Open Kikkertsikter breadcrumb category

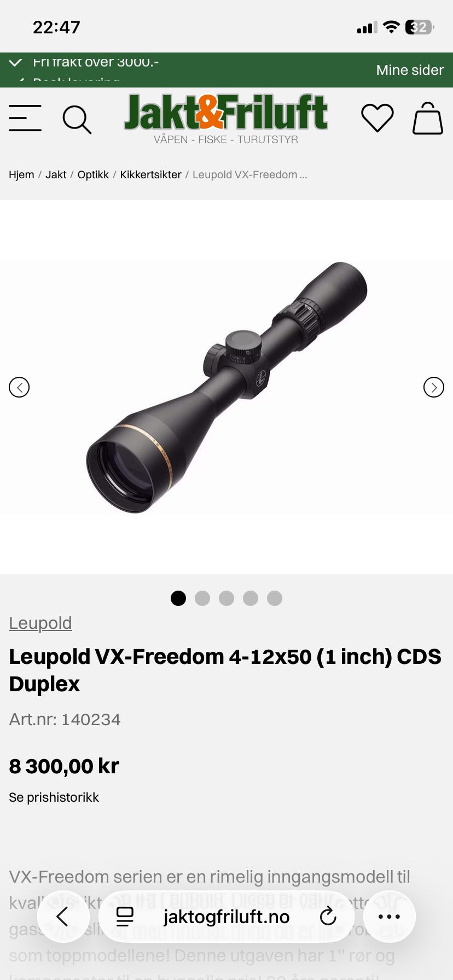pyautogui.click(x=150, y=174)
